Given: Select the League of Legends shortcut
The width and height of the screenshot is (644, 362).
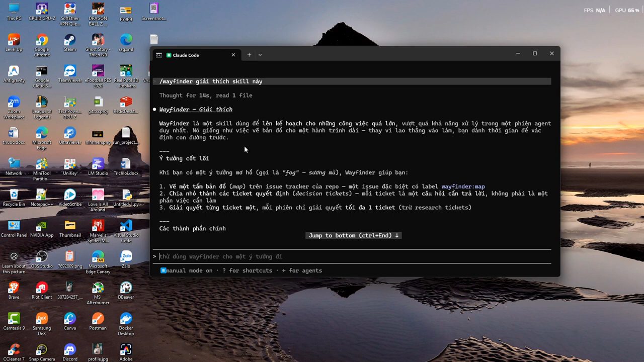Looking at the screenshot, I should [42, 108].
